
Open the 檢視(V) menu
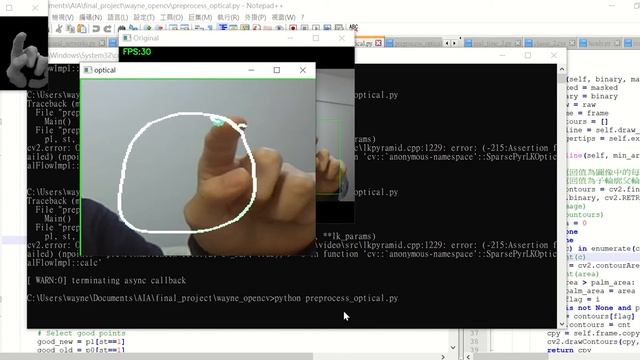click(62, 17)
